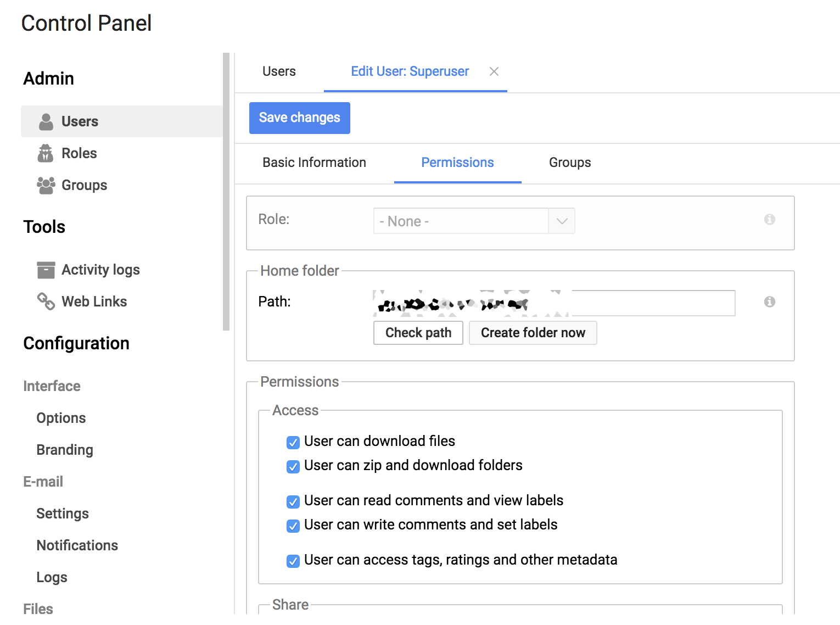Click the Groups people icon
This screenshot has height=625, width=840.
[x=46, y=185]
